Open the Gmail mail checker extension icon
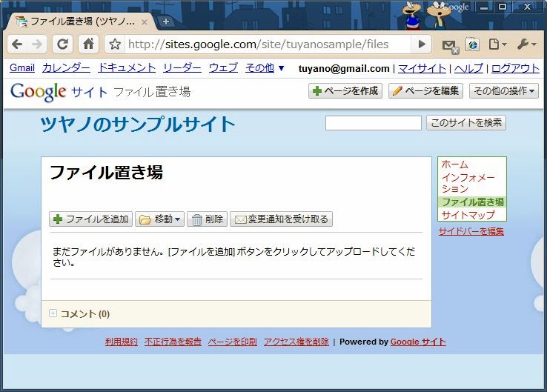The image size is (547, 392). click(x=449, y=45)
